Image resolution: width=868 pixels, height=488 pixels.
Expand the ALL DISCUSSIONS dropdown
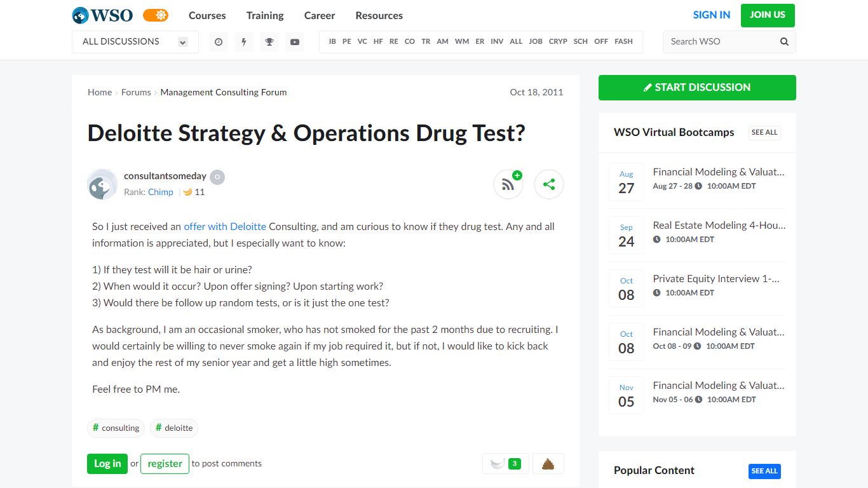(x=135, y=41)
